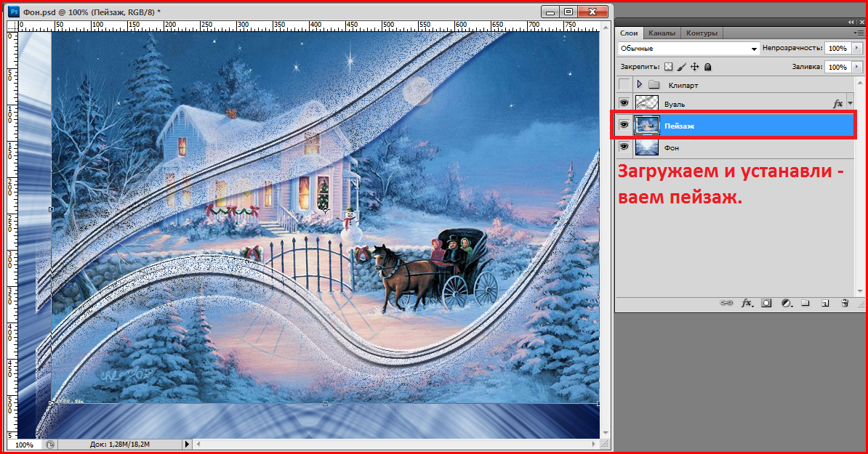This screenshot has width=868, height=454.
Task: Click the fx effects badge on Вуаль layer
Action: click(x=837, y=103)
